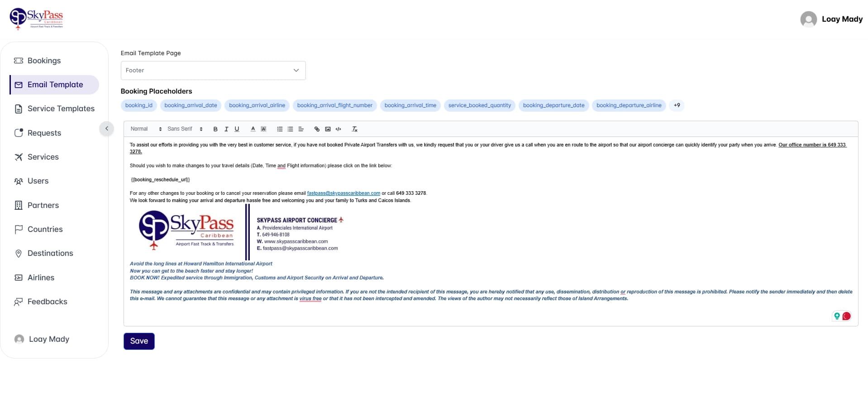Click the red extension badge in editor
The image size is (868, 396).
pos(847,316)
